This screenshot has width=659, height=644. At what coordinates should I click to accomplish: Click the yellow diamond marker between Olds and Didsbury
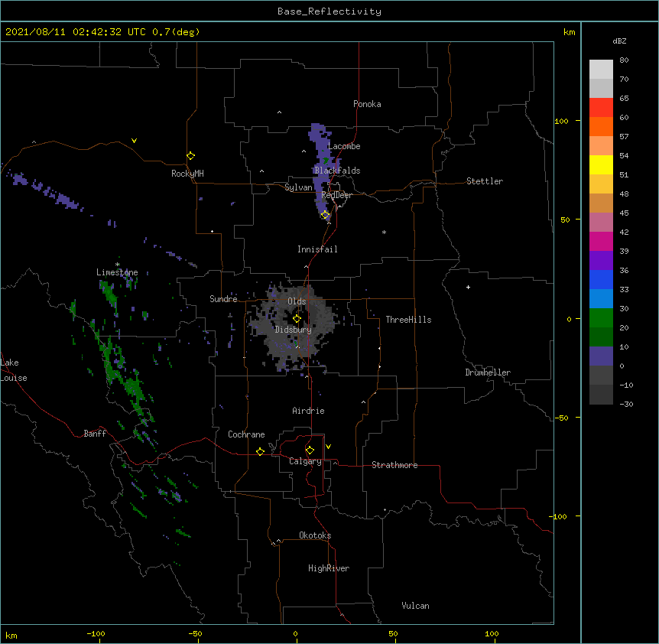297,319
